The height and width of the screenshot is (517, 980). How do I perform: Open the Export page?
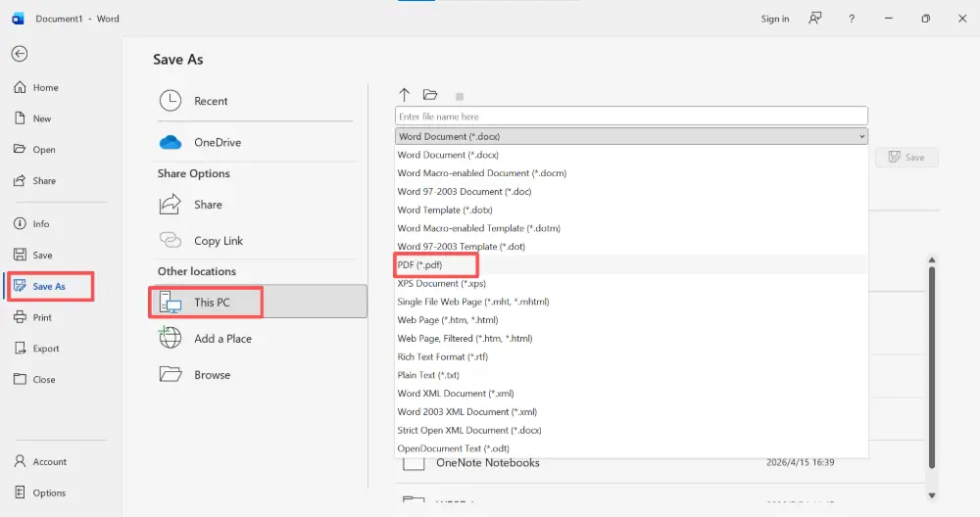click(x=37, y=349)
